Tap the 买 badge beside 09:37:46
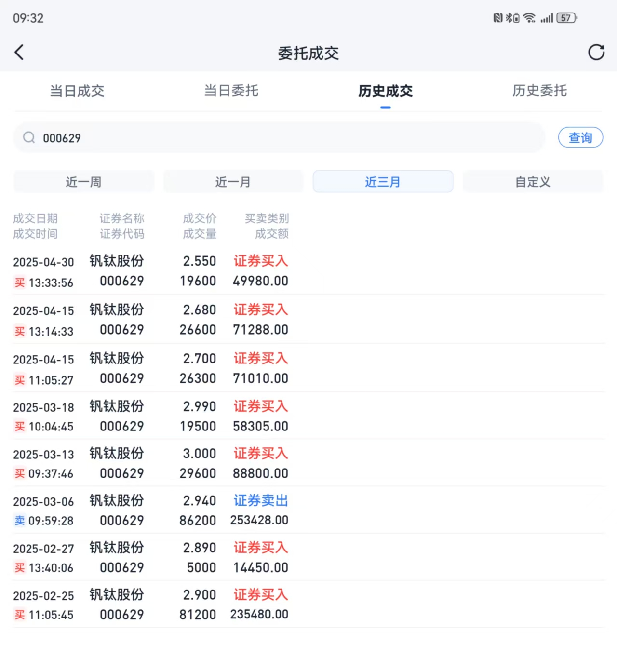The width and height of the screenshot is (617, 672). tap(20, 473)
